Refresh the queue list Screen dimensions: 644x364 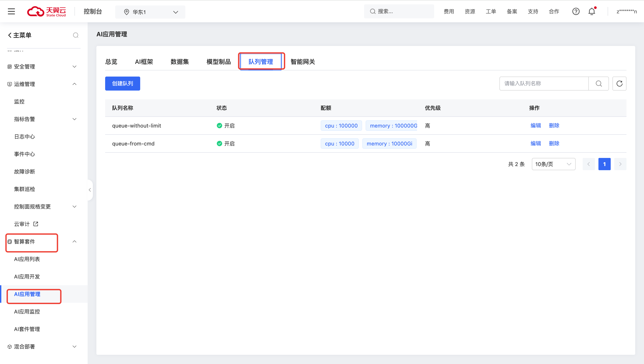pyautogui.click(x=619, y=84)
